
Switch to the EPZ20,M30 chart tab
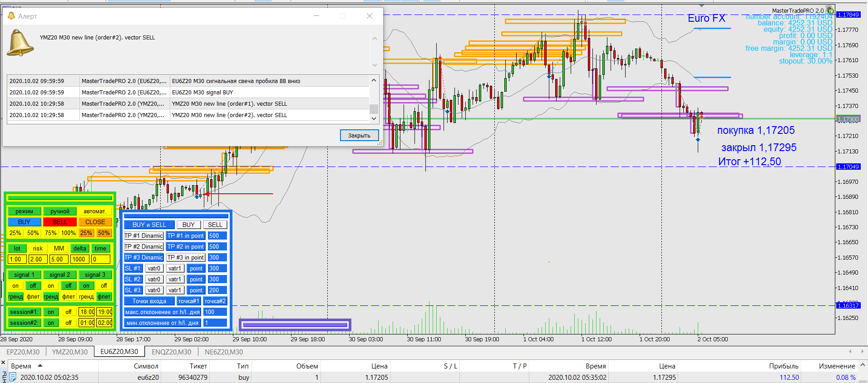pos(23,352)
